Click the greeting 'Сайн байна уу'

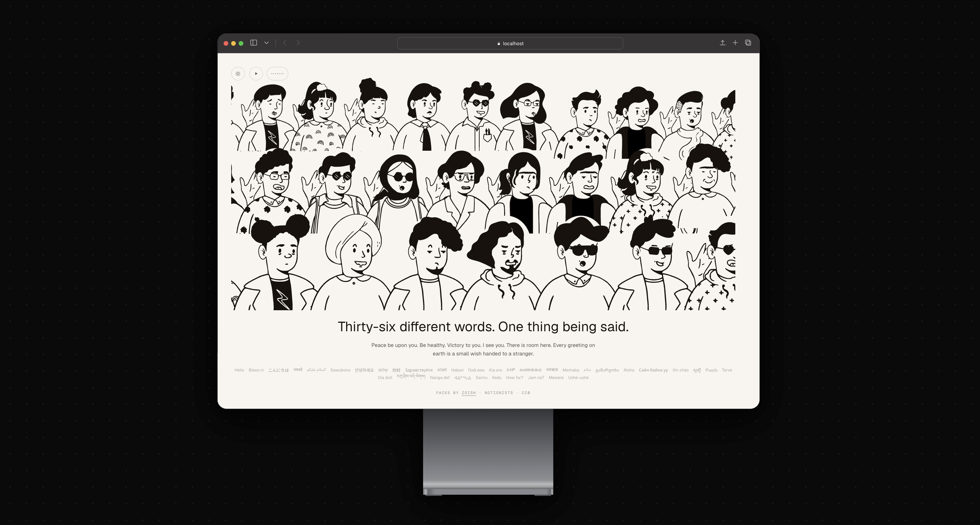pyautogui.click(x=653, y=370)
